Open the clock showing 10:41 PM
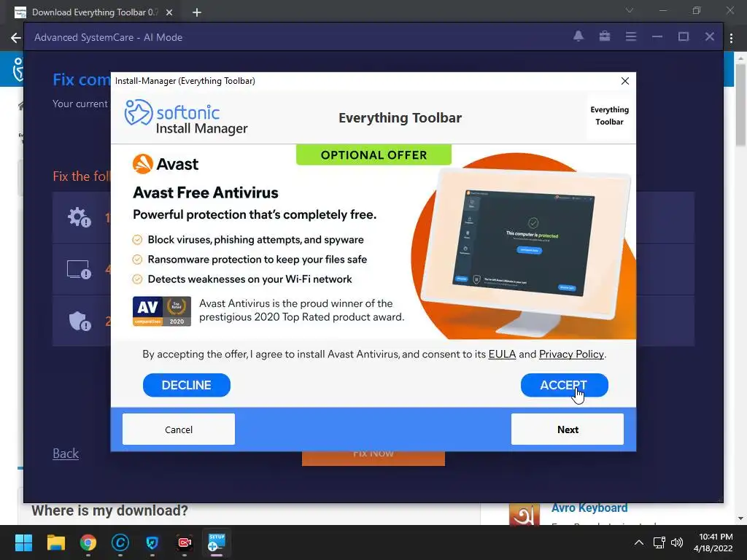This screenshot has height=560, width=747. click(x=713, y=542)
